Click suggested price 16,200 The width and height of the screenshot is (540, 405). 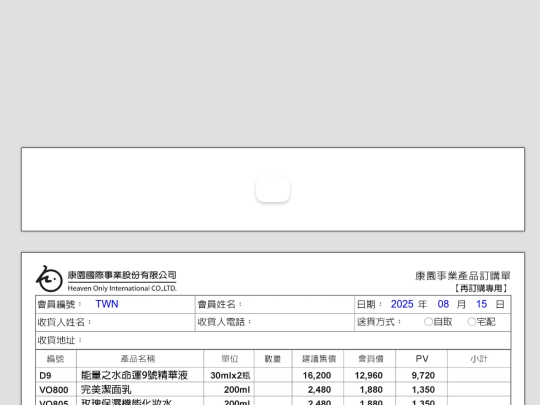click(317, 375)
